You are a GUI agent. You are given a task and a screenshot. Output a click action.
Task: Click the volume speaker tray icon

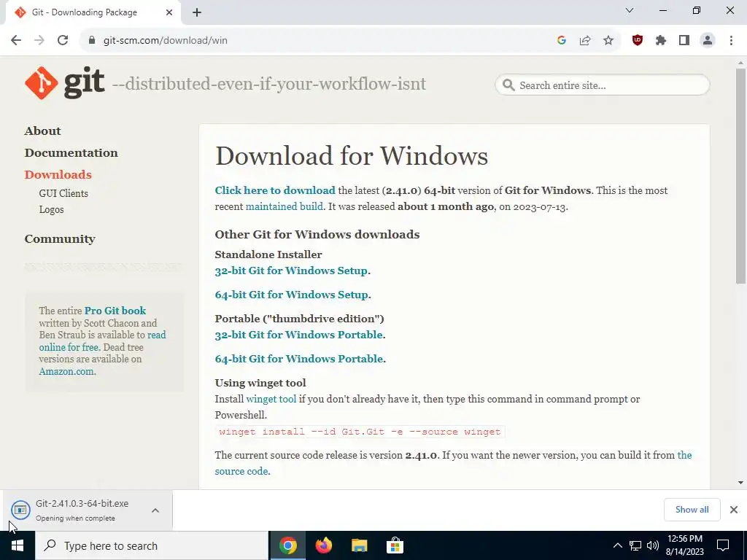pyautogui.click(x=653, y=545)
